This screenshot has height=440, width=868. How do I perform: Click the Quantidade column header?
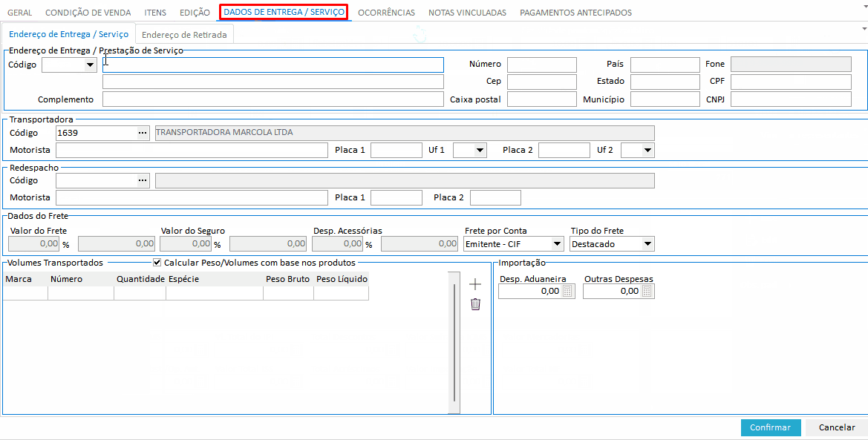[140, 280]
